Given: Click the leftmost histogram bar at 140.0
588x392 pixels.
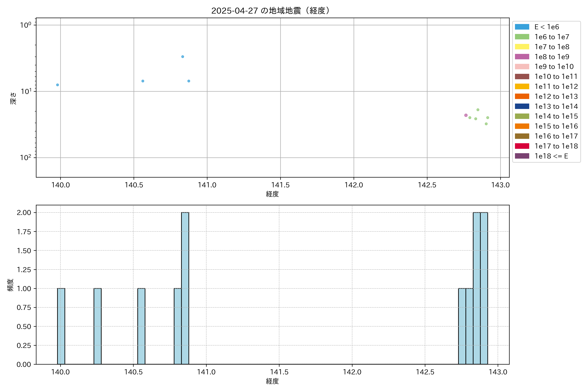Looking at the screenshot, I should pos(61,326).
